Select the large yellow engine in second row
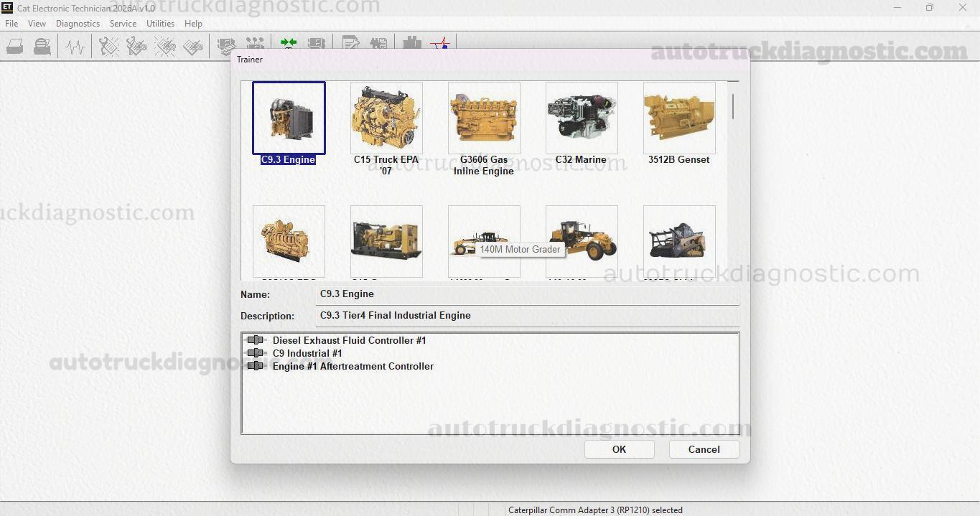Screen dimensions: 980x516 pyautogui.click(x=289, y=241)
